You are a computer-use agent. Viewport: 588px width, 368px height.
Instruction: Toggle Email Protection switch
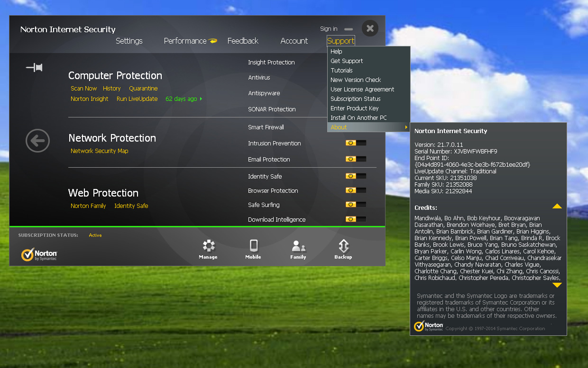click(356, 159)
